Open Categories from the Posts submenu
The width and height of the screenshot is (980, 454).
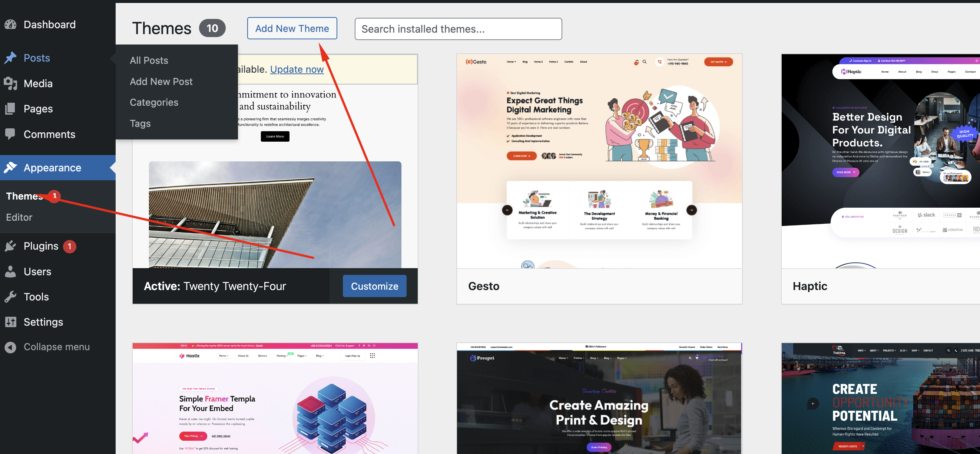pos(154,102)
